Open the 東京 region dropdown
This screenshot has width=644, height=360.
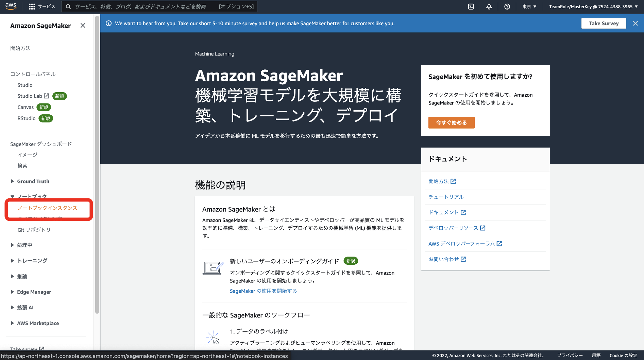click(x=529, y=6)
